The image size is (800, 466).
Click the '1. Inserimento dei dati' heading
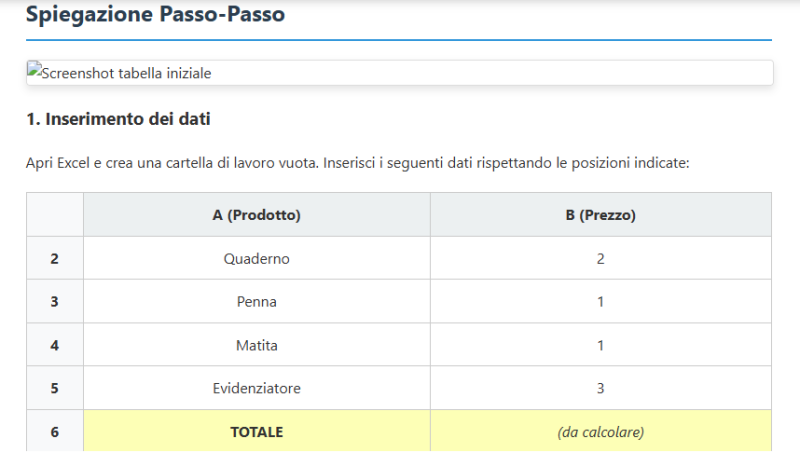pos(118,120)
